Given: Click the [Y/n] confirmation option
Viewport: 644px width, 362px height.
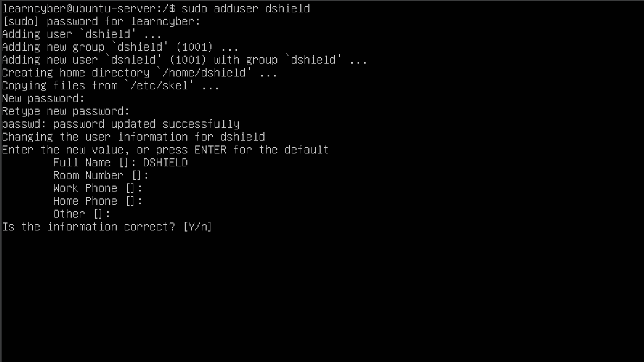Looking at the screenshot, I should [x=198, y=227].
